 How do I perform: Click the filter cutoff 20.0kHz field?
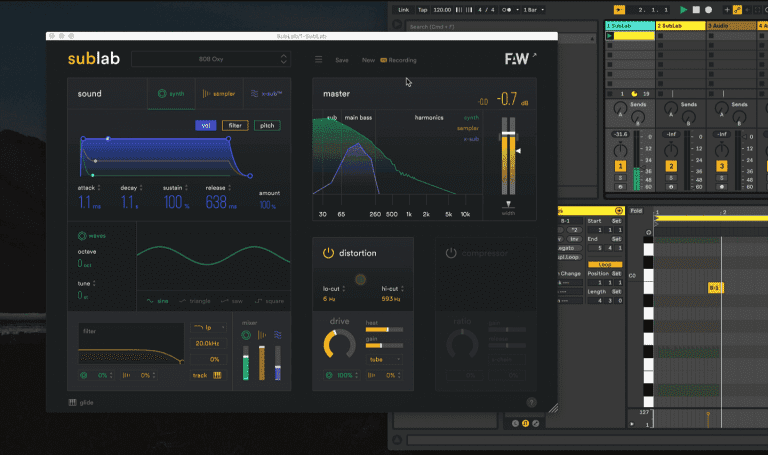(x=208, y=343)
